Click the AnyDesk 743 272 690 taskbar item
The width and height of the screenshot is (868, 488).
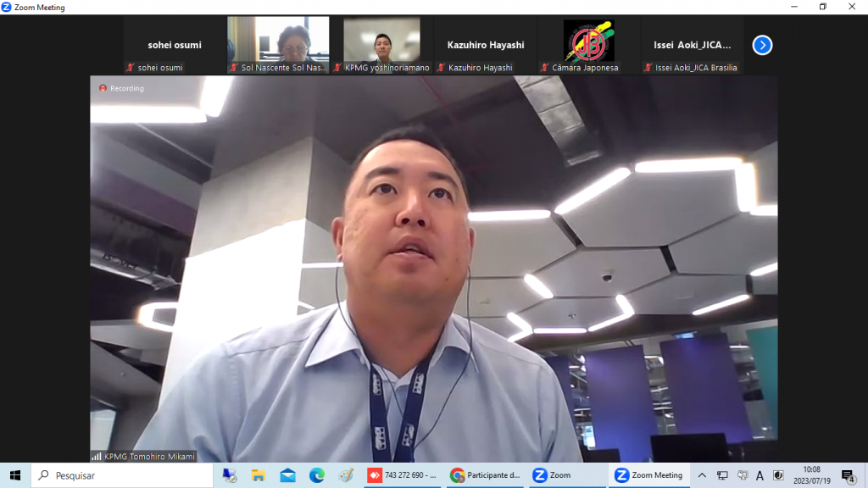pyautogui.click(x=402, y=475)
